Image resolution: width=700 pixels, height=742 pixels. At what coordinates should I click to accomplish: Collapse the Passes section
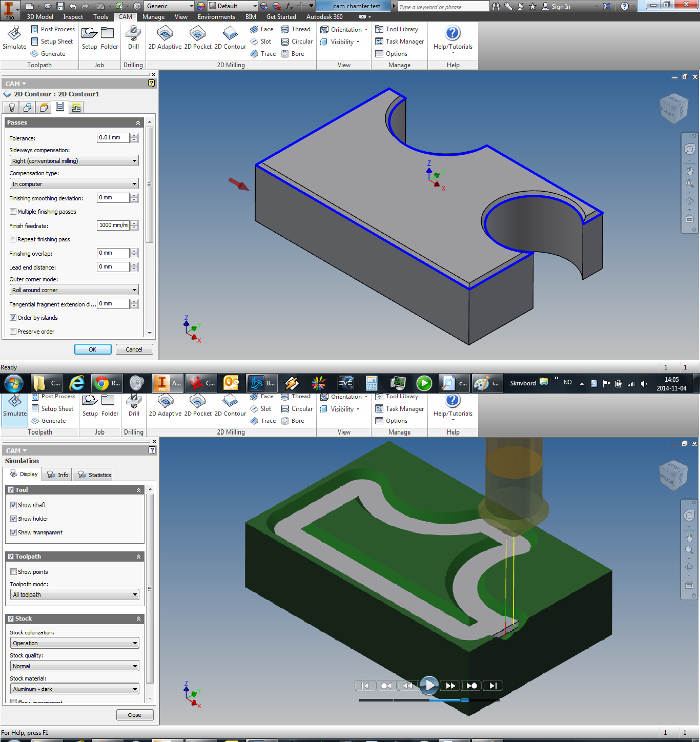(x=138, y=123)
